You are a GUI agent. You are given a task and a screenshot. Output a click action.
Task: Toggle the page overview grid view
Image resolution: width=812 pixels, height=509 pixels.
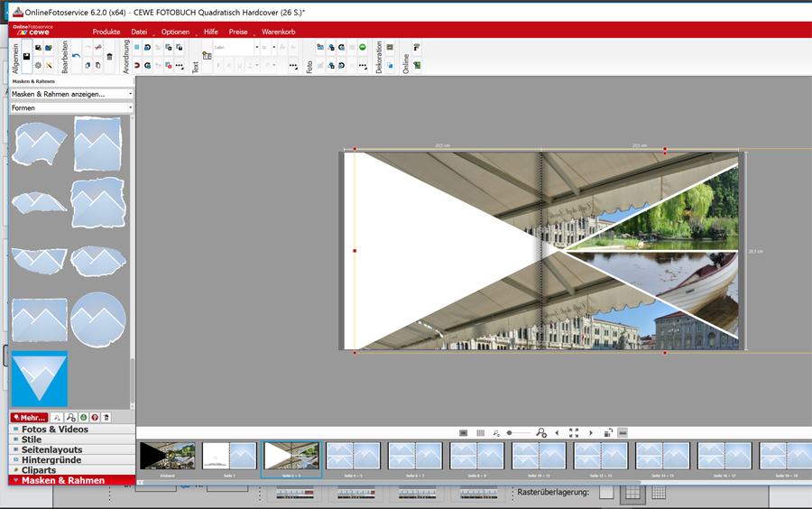[x=480, y=433]
